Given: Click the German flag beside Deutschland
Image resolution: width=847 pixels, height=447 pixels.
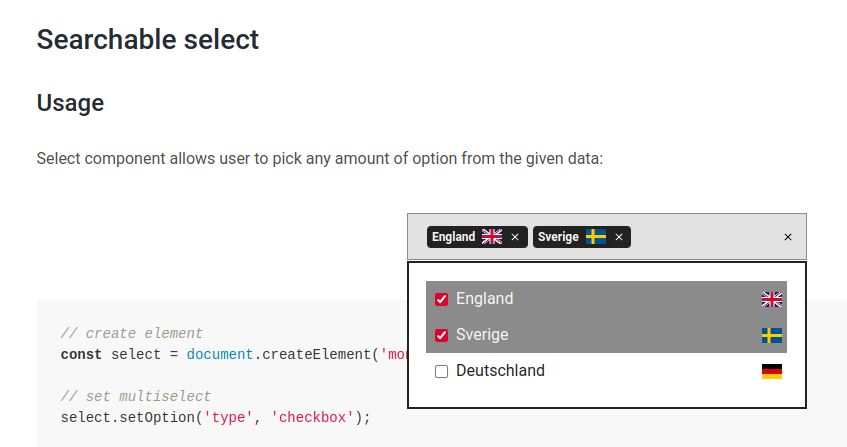Looking at the screenshot, I should pyautogui.click(x=772, y=371).
